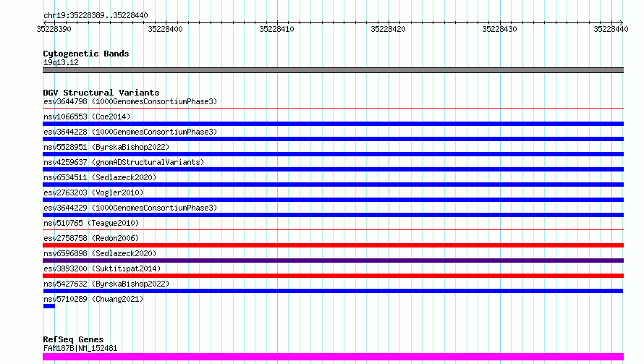The image size is (644, 364).
Task: Click the red esv3893200 variant bar
Action: 333,276
